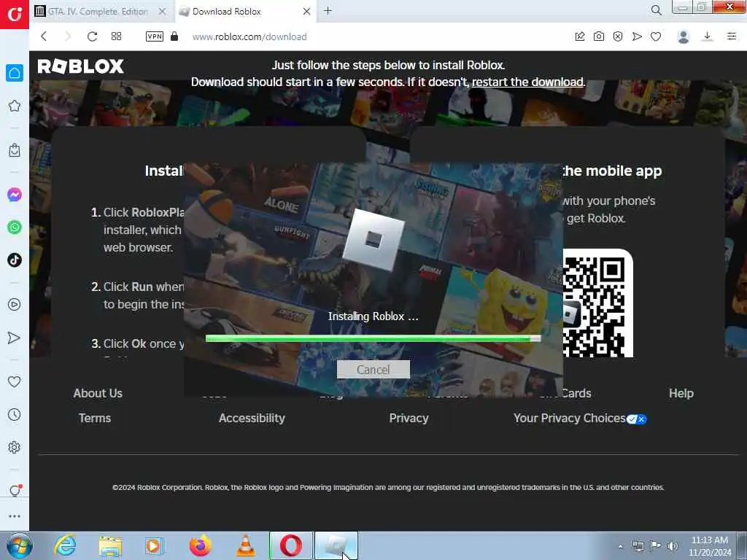747x560 pixels.
Task: Select the Opera taskbar button
Action: tap(291, 545)
